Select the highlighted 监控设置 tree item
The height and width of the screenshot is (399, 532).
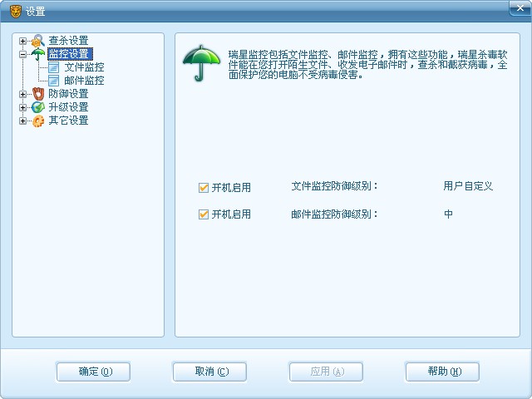70,54
